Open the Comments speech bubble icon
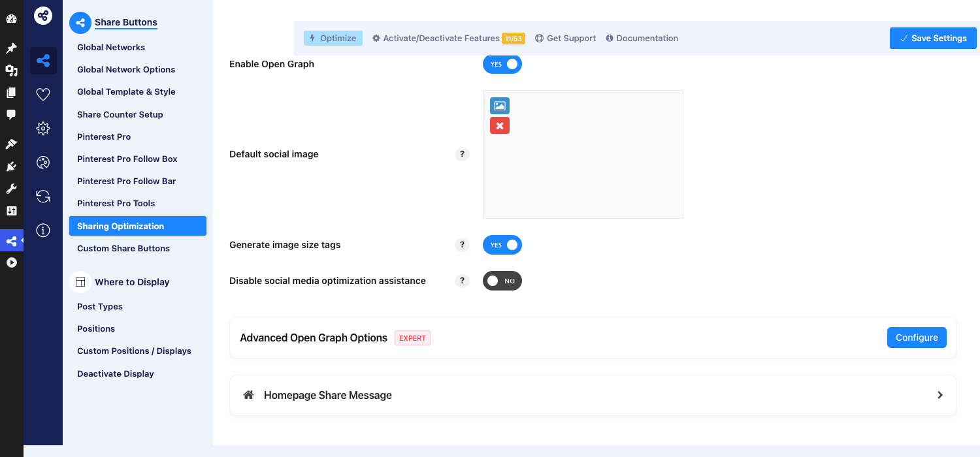 click(11, 115)
